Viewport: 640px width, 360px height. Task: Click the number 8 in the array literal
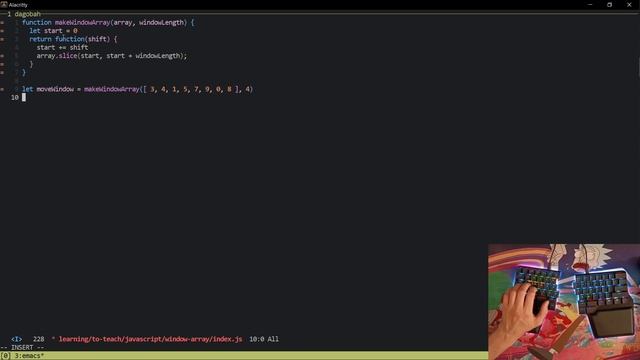click(x=229, y=89)
